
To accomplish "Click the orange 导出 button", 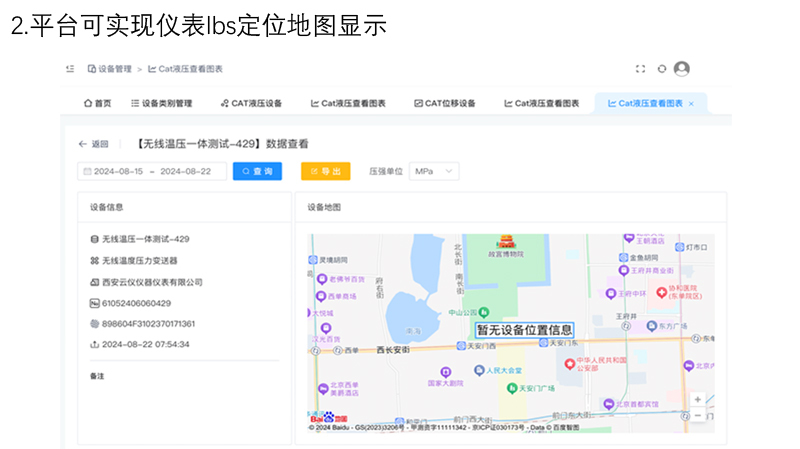I will click(x=325, y=171).
